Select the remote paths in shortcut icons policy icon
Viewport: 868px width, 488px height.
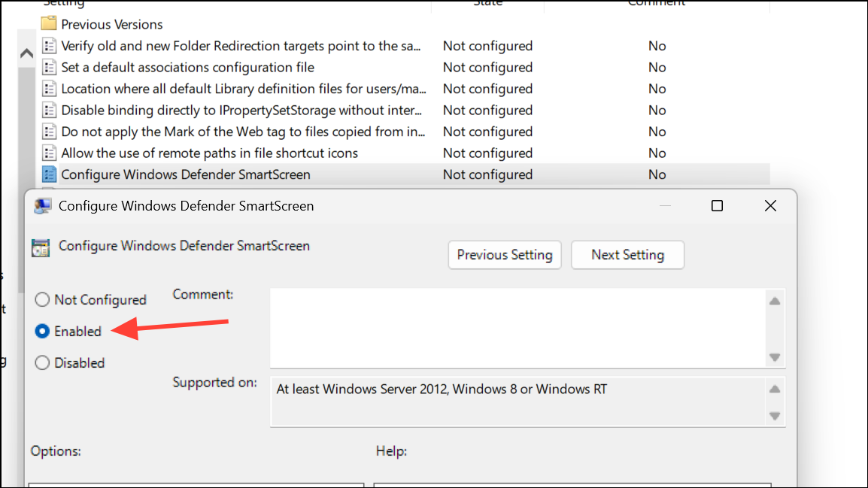(x=50, y=153)
